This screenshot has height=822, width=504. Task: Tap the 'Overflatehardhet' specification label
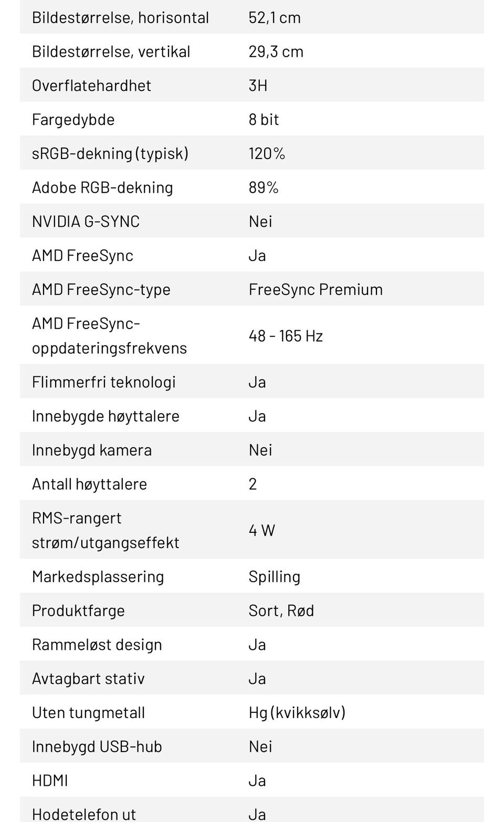click(91, 86)
